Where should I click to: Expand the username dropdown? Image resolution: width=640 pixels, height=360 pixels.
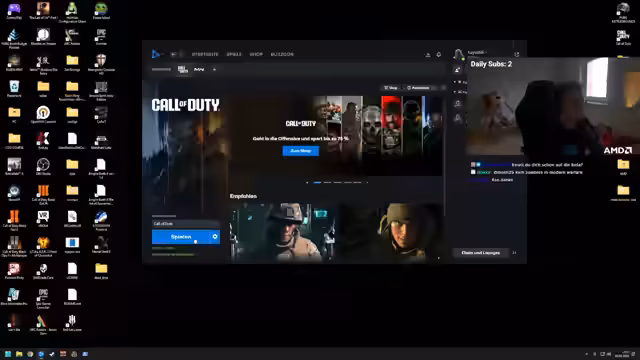[x=477, y=53]
